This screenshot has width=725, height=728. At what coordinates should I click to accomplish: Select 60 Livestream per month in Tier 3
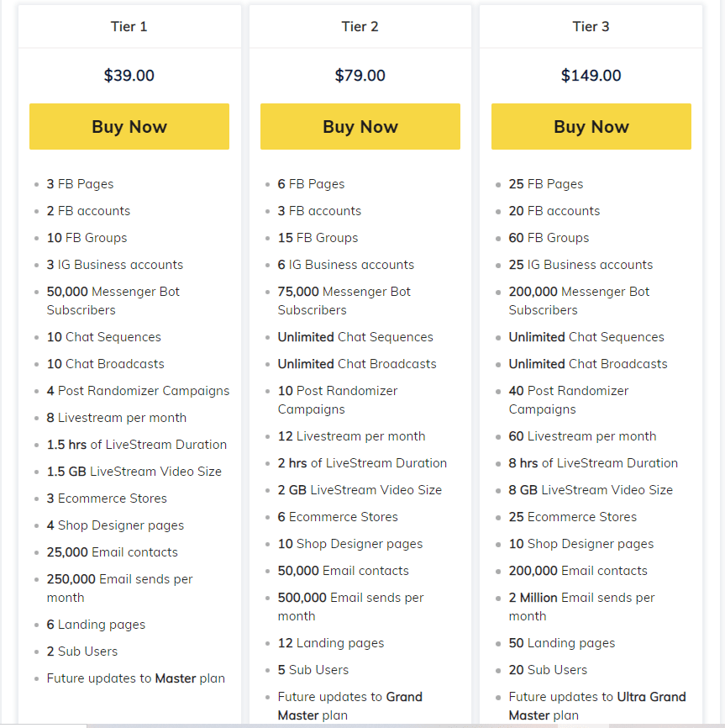(x=580, y=435)
